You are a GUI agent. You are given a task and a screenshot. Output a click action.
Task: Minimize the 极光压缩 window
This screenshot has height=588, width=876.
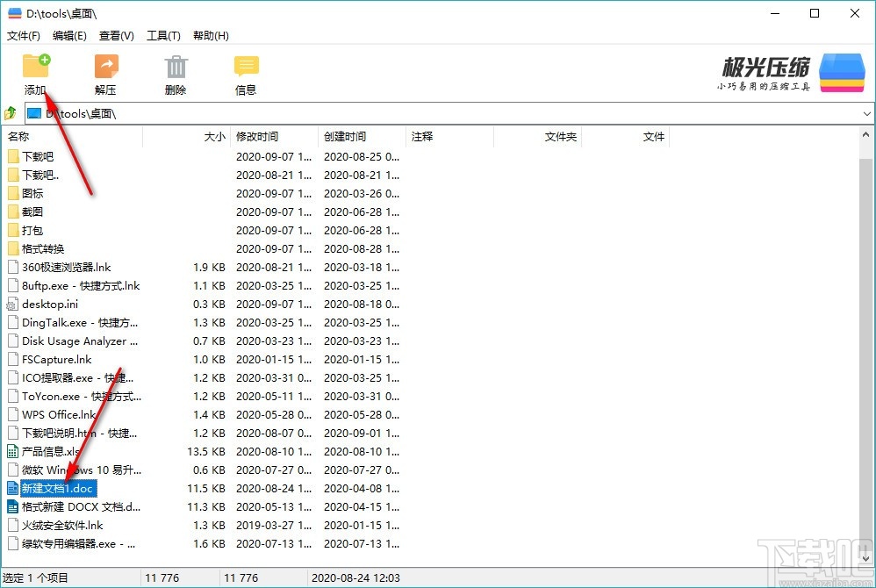(x=775, y=13)
